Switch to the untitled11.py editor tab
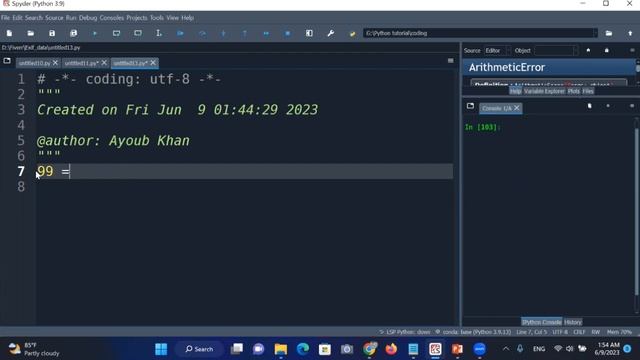The image size is (640, 360). tap(81, 63)
